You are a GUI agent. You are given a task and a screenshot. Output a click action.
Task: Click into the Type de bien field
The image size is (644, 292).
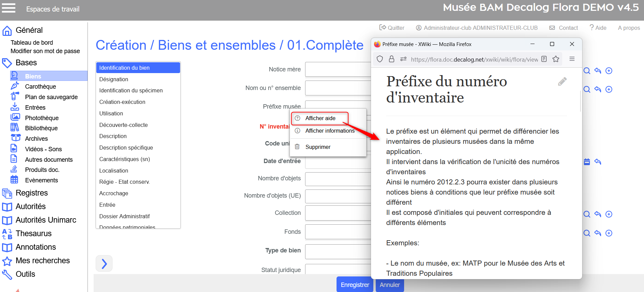[338, 251]
